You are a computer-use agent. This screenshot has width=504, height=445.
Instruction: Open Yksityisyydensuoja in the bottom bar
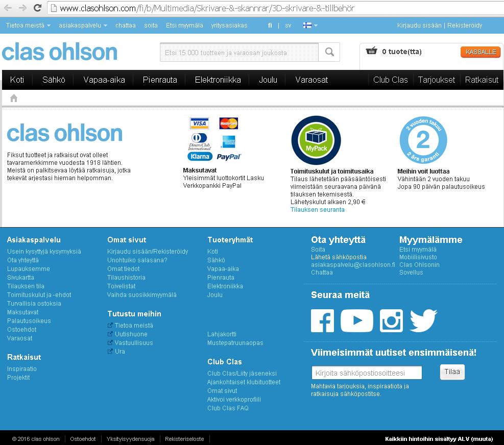click(131, 439)
